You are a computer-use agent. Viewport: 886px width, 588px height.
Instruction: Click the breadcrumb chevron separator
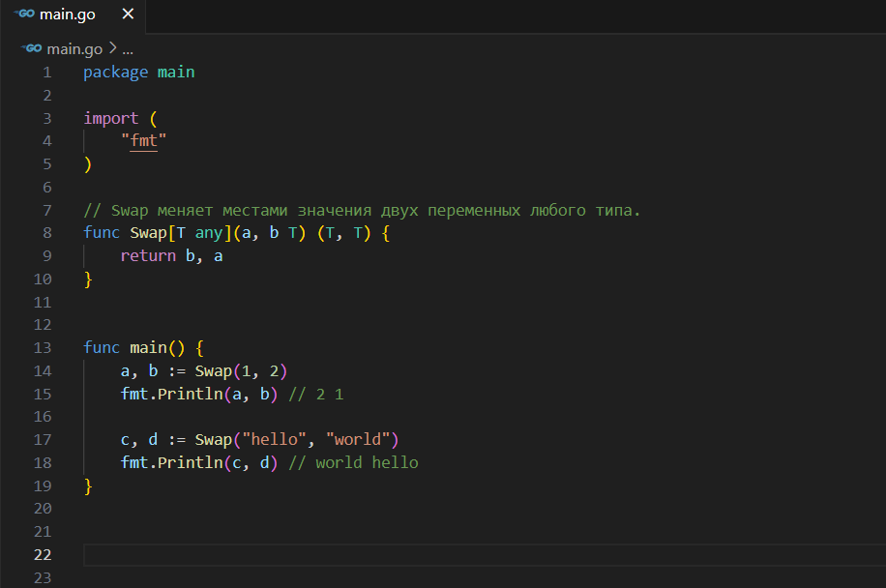point(112,48)
